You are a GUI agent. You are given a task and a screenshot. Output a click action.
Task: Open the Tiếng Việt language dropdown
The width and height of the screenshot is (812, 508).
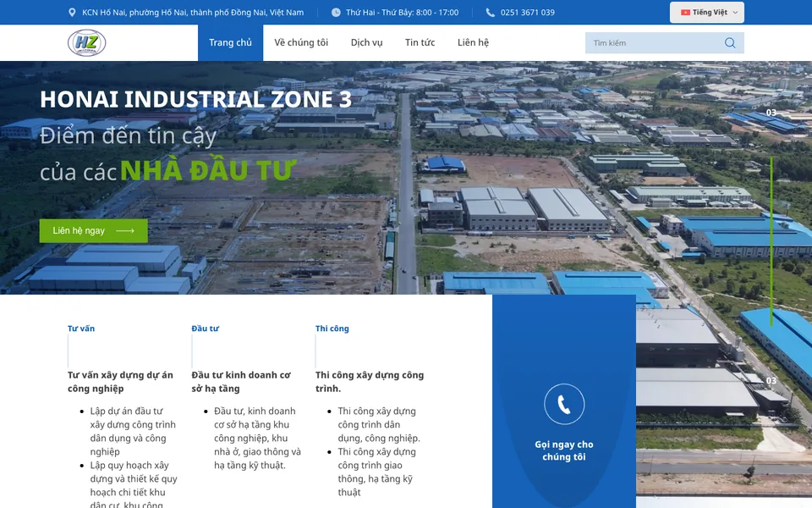pyautogui.click(x=707, y=13)
